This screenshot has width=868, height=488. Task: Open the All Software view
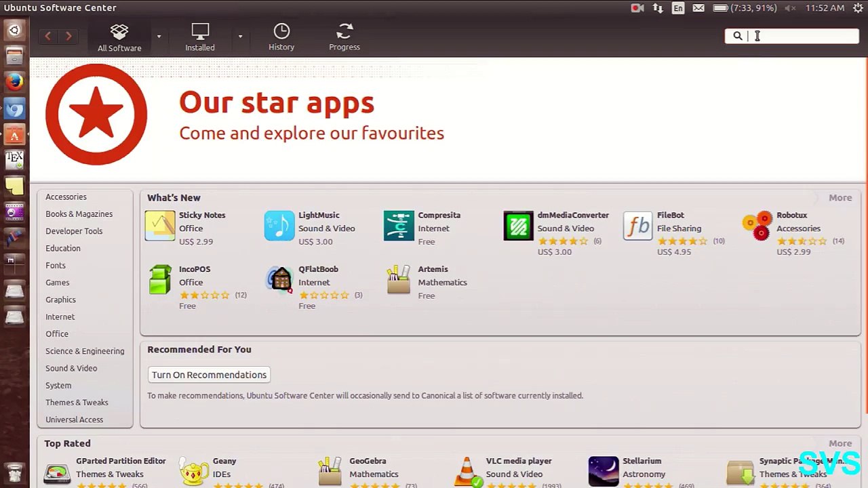coord(119,37)
